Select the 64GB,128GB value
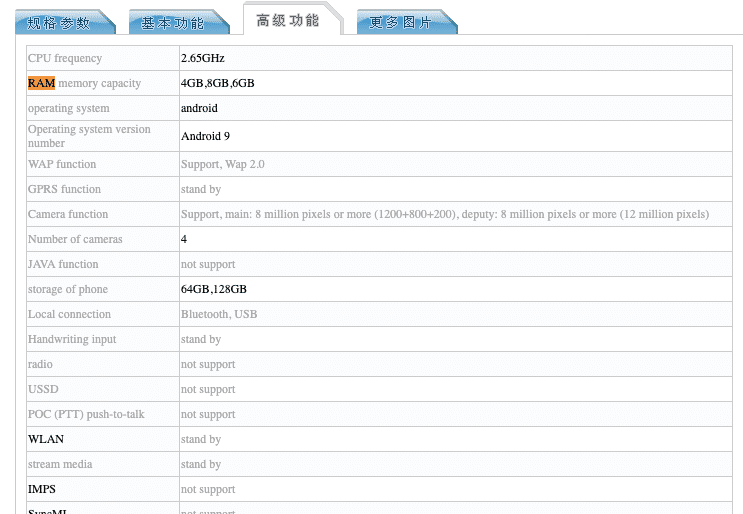 coord(214,289)
